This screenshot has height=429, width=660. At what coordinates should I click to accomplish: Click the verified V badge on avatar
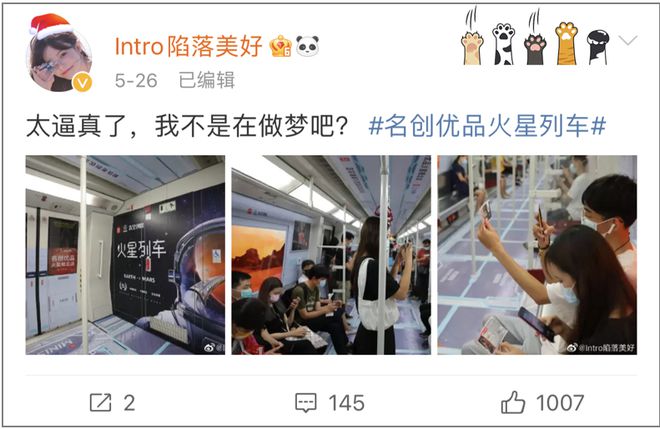(82, 82)
